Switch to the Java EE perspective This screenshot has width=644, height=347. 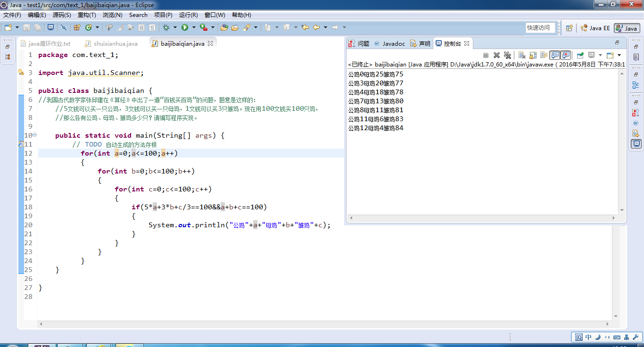point(595,28)
